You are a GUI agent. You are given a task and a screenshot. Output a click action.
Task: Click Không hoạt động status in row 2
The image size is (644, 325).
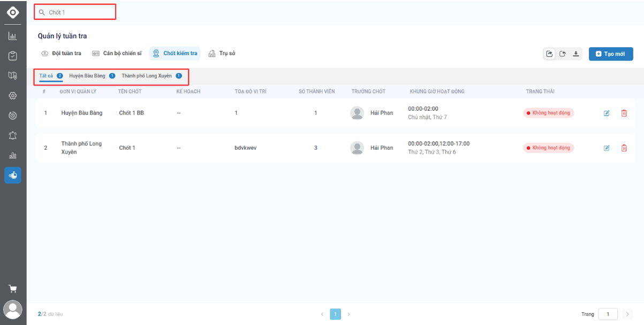coord(549,148)
